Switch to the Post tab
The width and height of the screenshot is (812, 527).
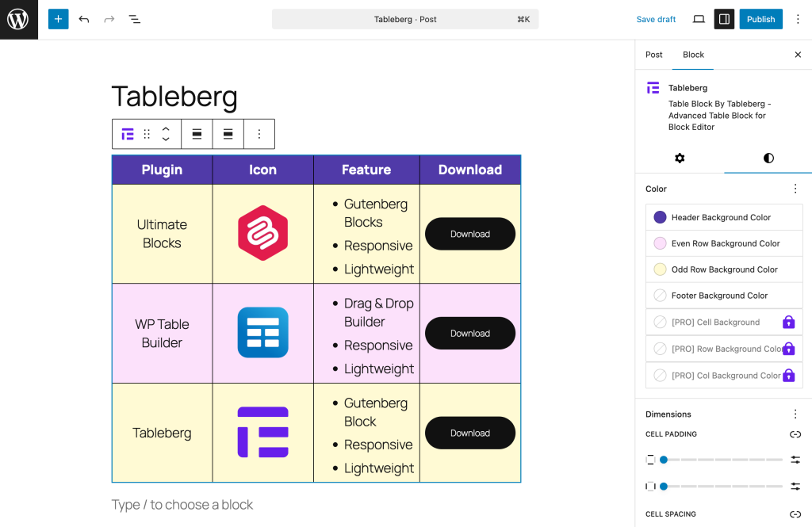click(654, 55)
